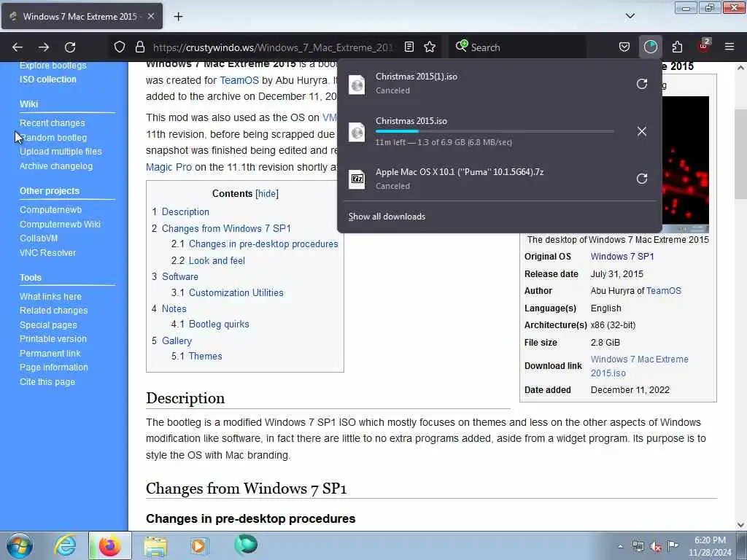Cancel the Christmas 2015.iso download
The image size is (747, 560).
point(642,131)
